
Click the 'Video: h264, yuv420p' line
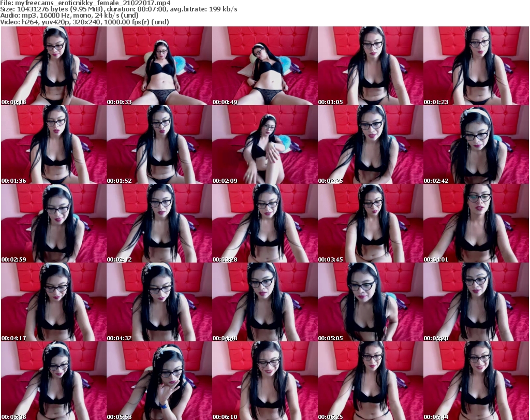click(x=84, y=22)
